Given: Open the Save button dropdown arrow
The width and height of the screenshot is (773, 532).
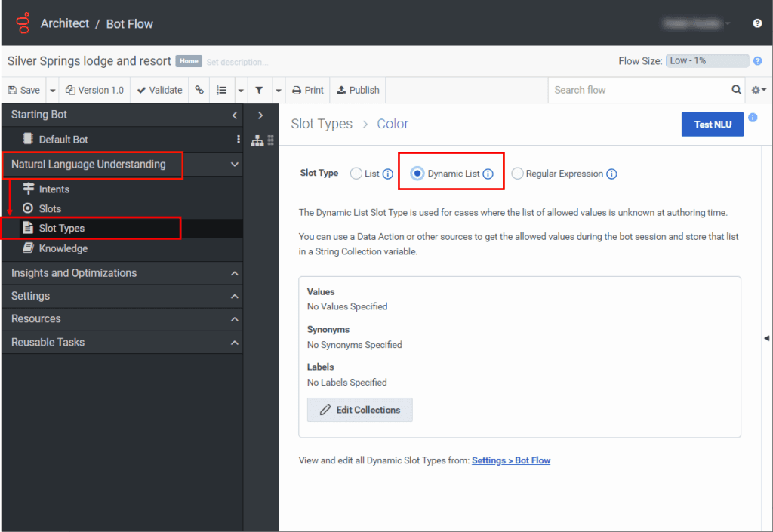Looking at the screenshot, I should click(51, 89).
